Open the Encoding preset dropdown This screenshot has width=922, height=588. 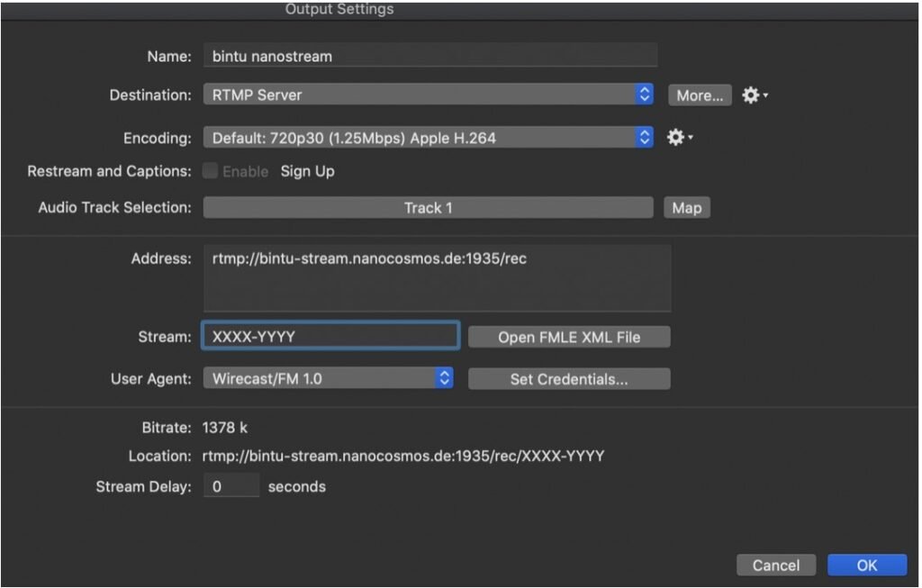point(423,137)
